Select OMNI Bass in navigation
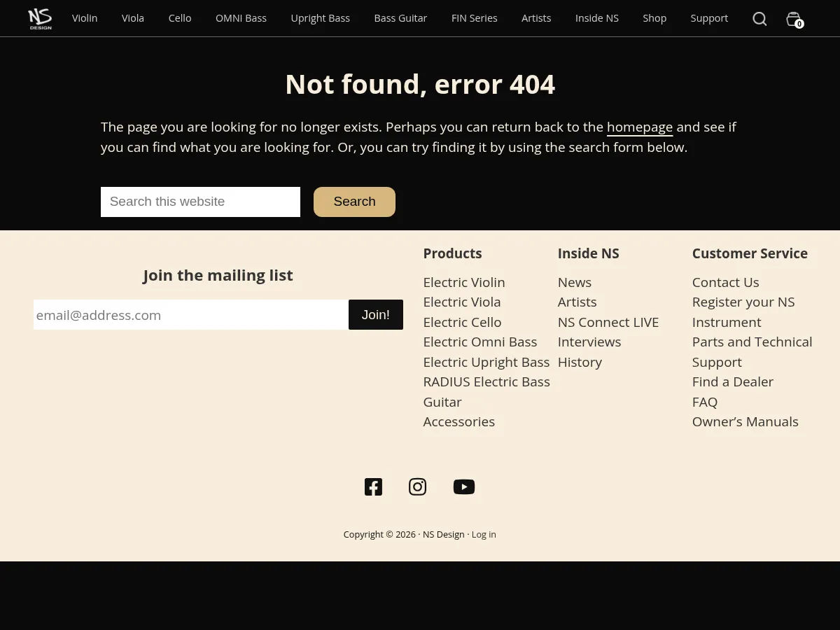Viewport: 840px width, 630px height. tap(241, 18)
